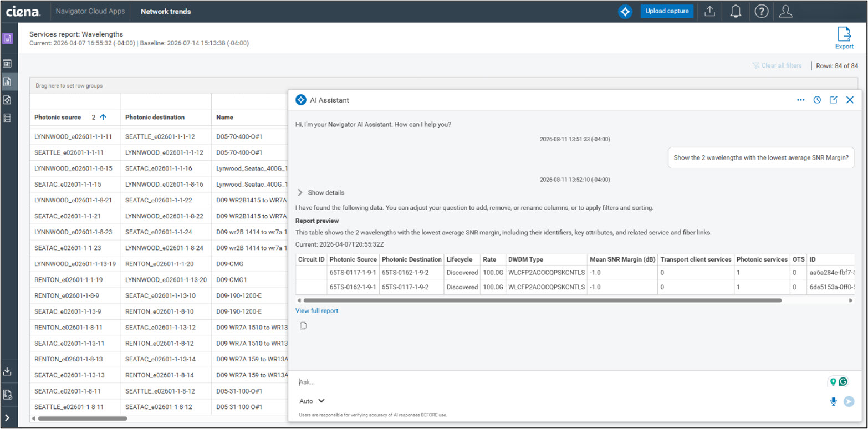868x429 pixels.
Task: Select cell LYNNWOOD_e02601-1-13-19
Action: coord(75,264)
